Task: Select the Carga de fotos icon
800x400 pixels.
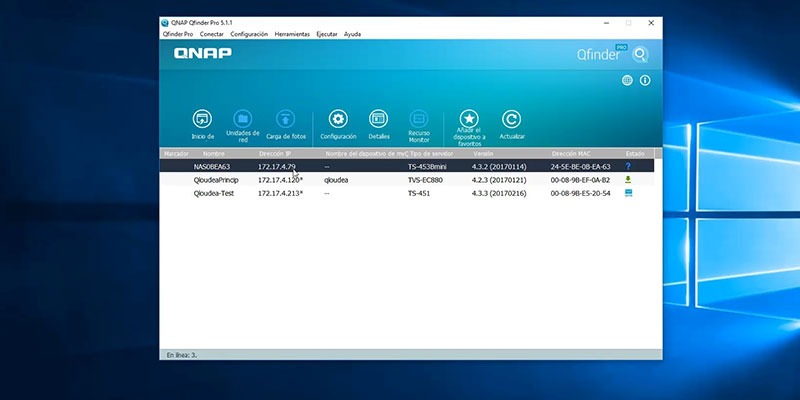Action: pyautogui.click(x=286, y=119)
